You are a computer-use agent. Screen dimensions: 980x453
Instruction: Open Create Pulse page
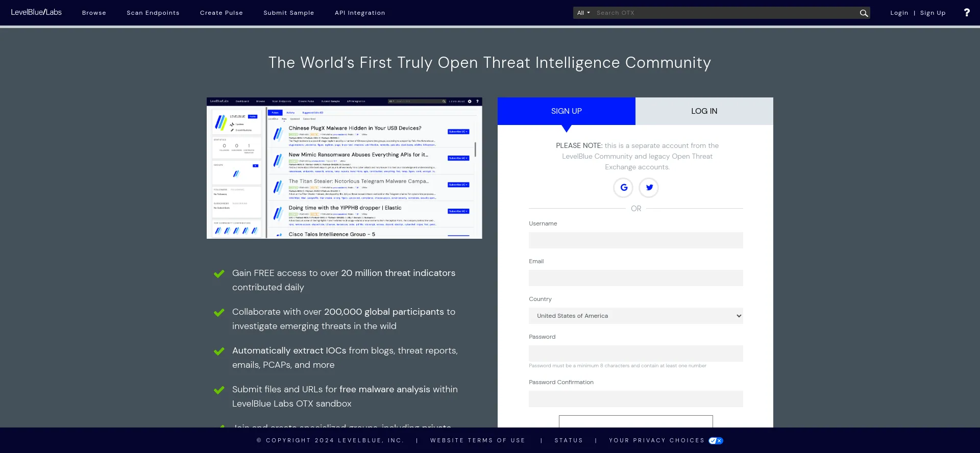click(222, 13)
